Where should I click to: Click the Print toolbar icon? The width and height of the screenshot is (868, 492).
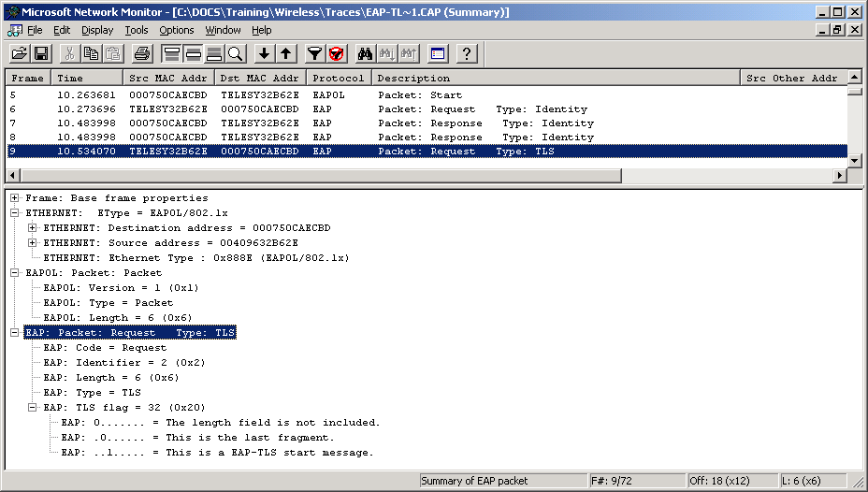[x=141, y=53]
